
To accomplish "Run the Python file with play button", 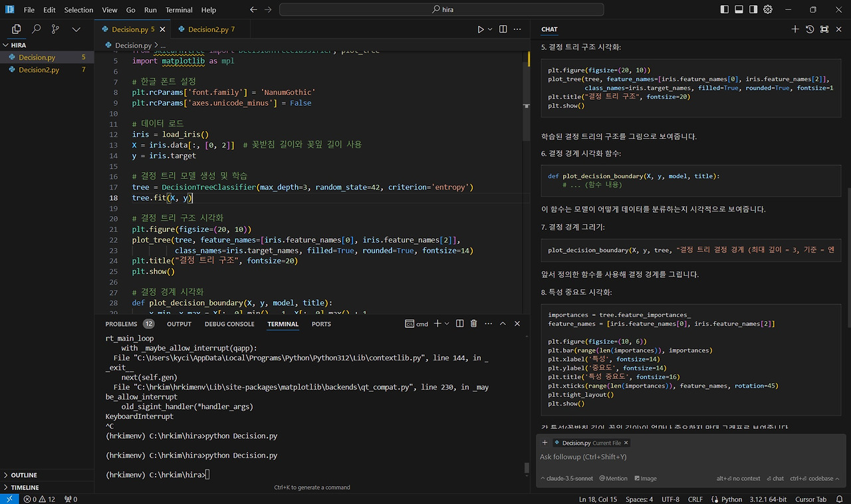I will point(481,29).
